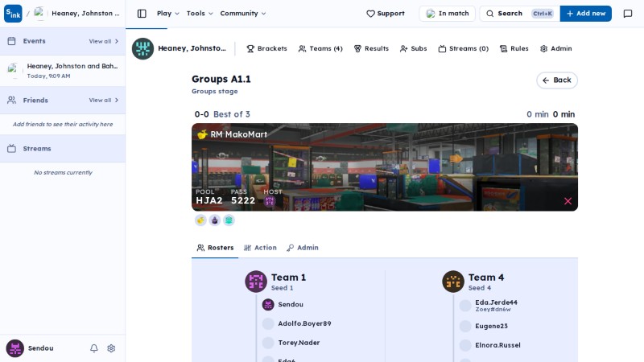Select the second mode icon below the map
The height and width of the screenshot is (362, 644).
(x=214, y=220)
